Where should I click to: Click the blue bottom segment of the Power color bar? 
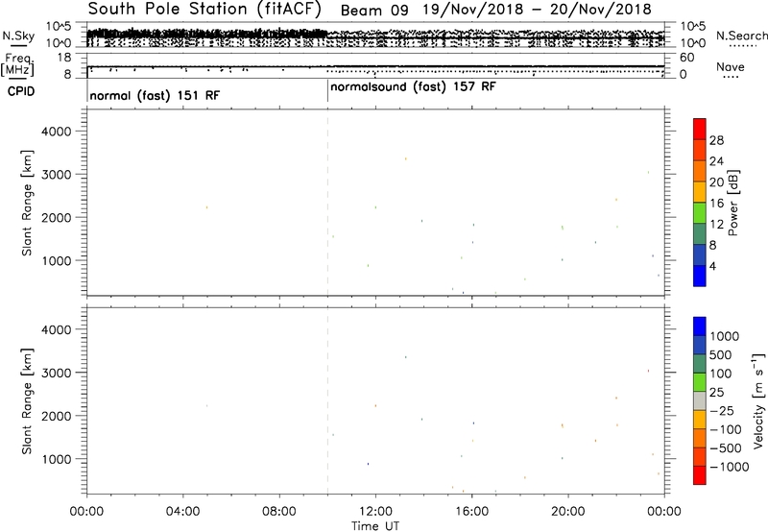(x=700, y=276)
